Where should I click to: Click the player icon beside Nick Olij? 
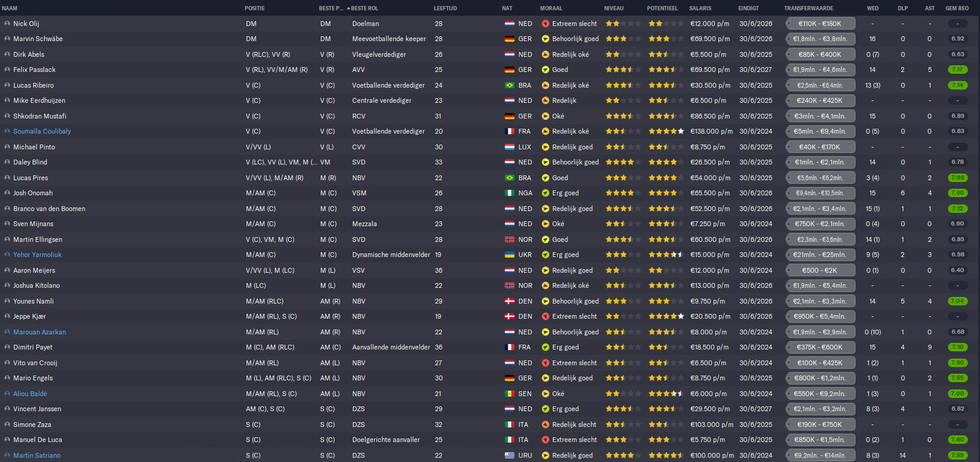(x=7, y=24)
